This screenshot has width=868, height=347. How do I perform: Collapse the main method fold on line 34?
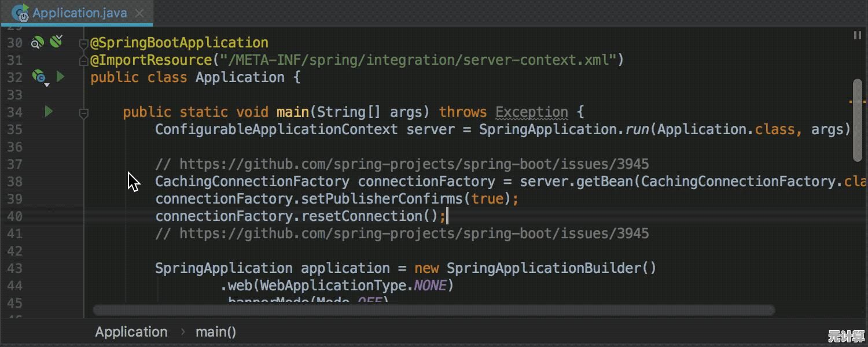[83, 113]
